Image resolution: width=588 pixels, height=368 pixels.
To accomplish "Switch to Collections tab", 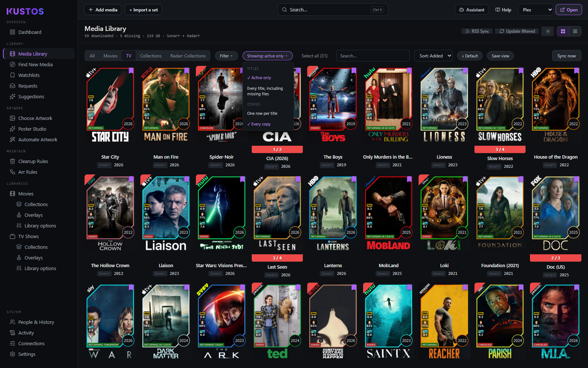I will point(151,56).
